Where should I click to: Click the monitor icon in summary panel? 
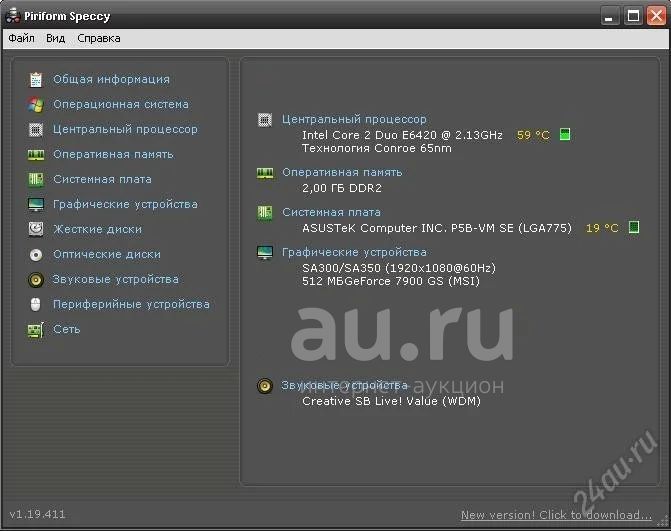(265, 253)
